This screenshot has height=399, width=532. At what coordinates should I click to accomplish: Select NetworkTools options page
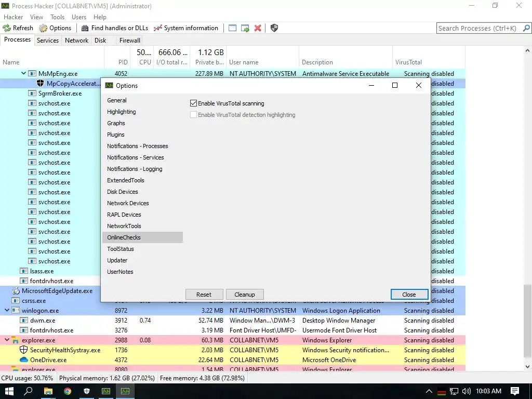[x=124, y=226]
